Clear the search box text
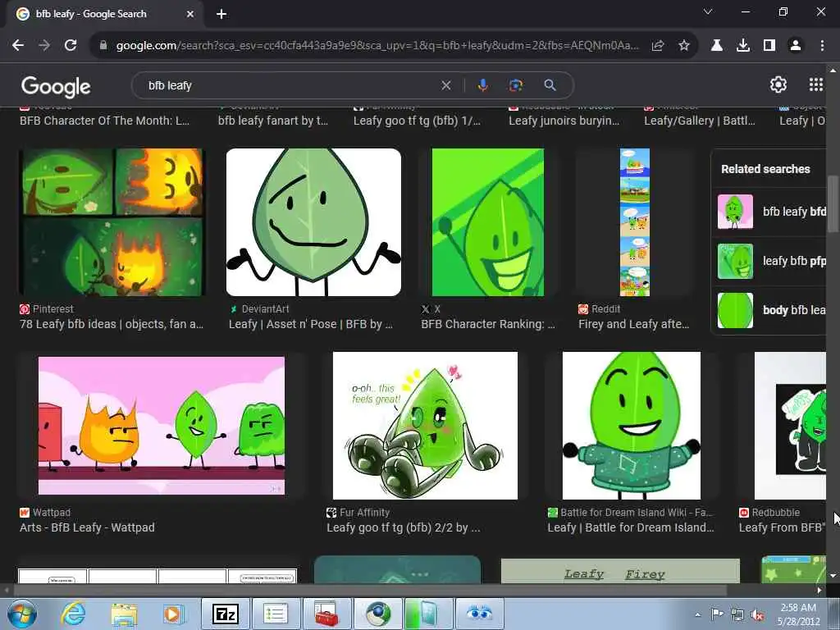The width and height of the screenshot is (840, 630). (x=445, y=85)
